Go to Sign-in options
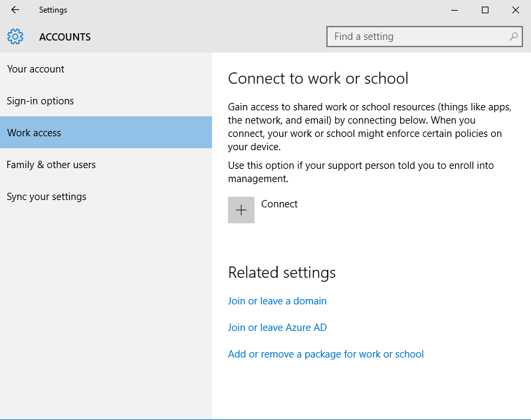Screen dimensions: 531x420 pos(41,101)
